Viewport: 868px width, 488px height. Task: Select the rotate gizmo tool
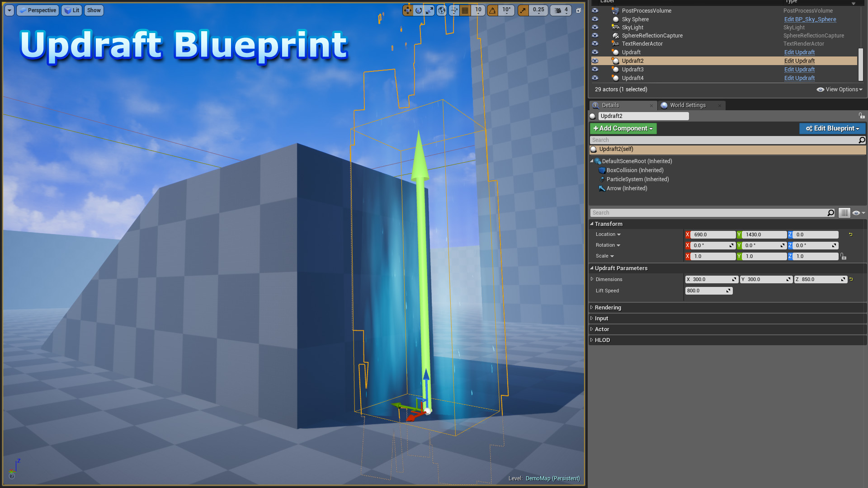419,10
